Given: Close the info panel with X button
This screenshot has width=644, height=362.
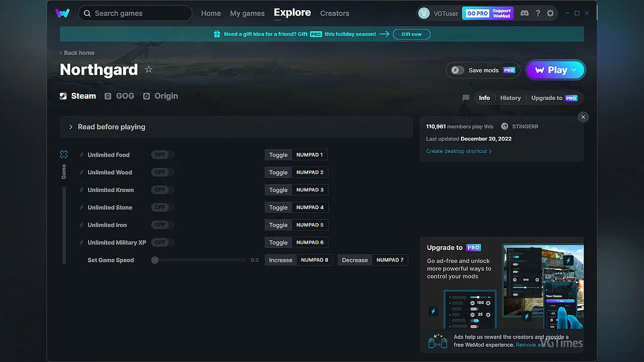Looking at the screenshot, I should (x=583, y=117).
